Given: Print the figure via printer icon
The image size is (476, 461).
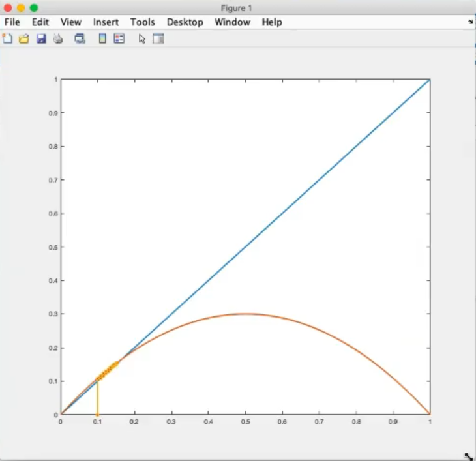Looking at the screenshot, I should [58, 39].
